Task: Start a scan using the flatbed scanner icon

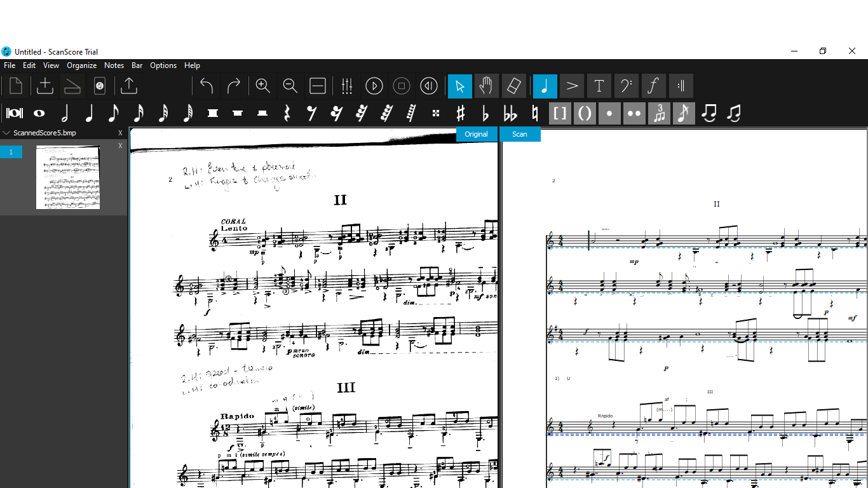Action: [x=72, y=86]
